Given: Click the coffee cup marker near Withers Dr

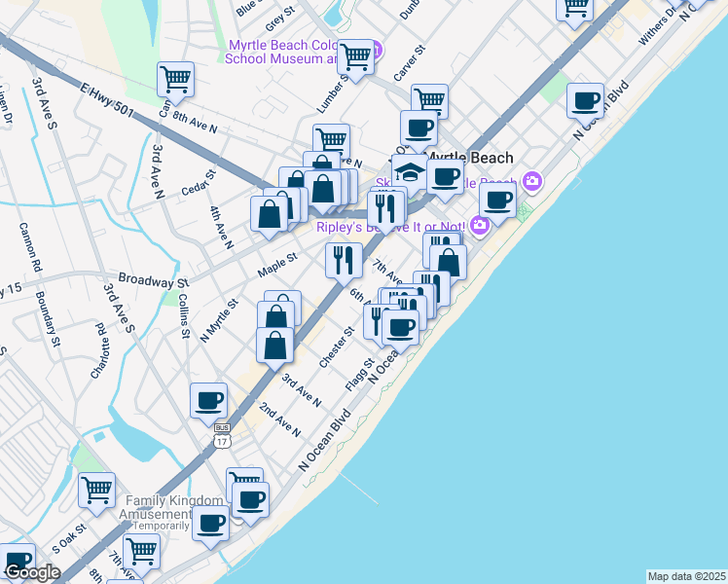Looking at the screenshot, I should click(586, 100).
